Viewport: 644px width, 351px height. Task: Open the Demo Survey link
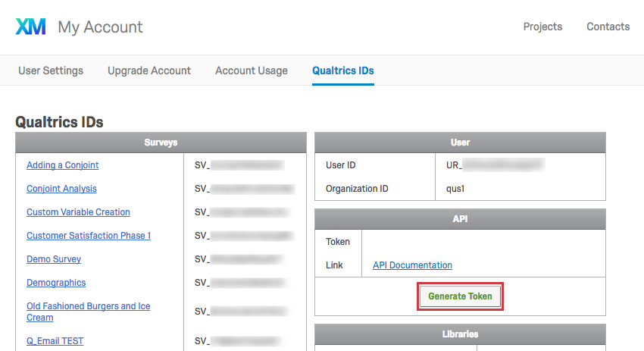pos(54,259)
